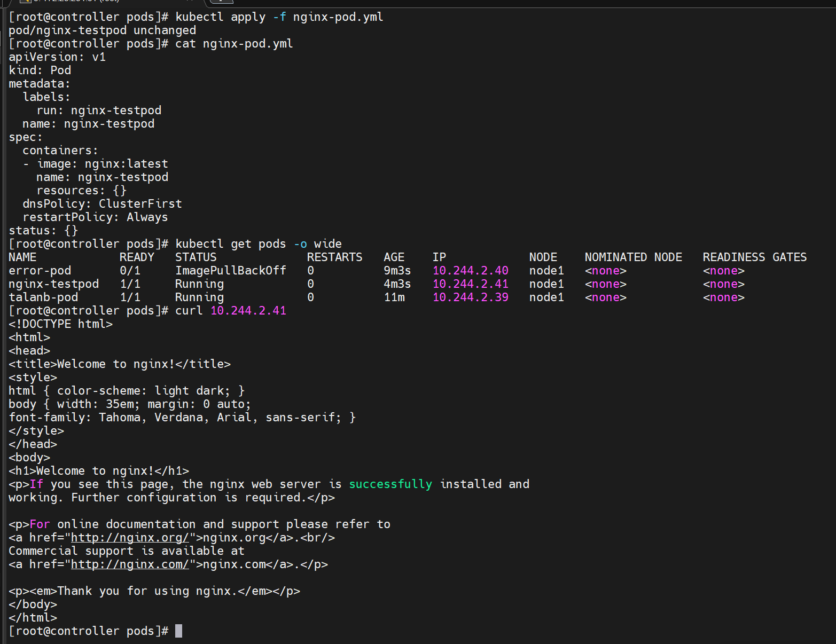Click the 'cat nginx-pod.yml' command text

pyautogui.click(x=234, y=44)
